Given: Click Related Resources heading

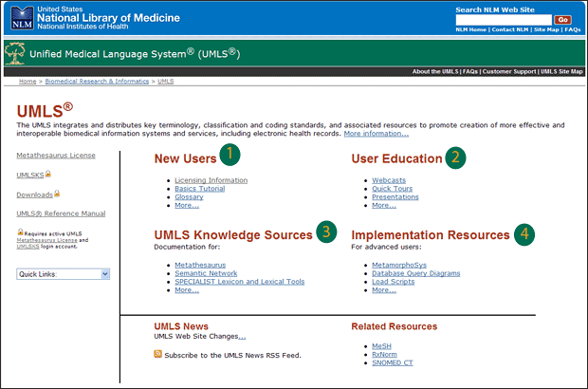Looking at the screenshot, I should (x=395, y=326).
